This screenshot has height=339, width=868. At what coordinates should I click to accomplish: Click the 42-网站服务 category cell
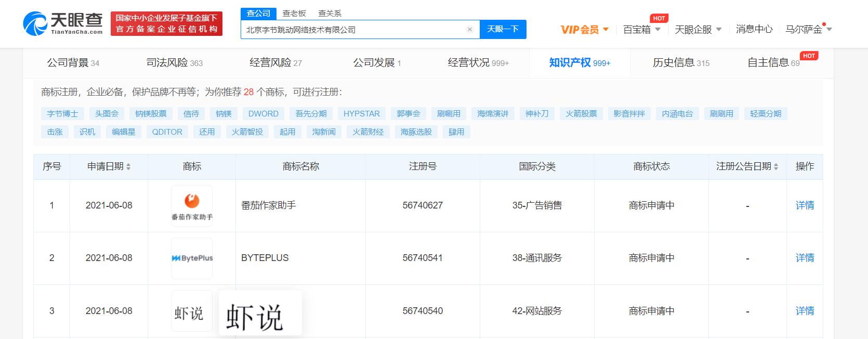[x=537, y=311]
